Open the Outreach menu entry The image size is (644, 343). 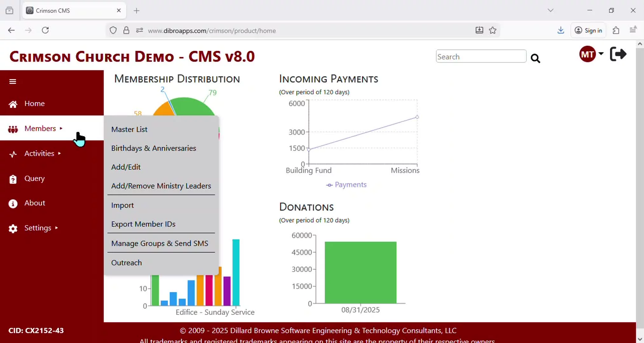click(x=127, y=263)
